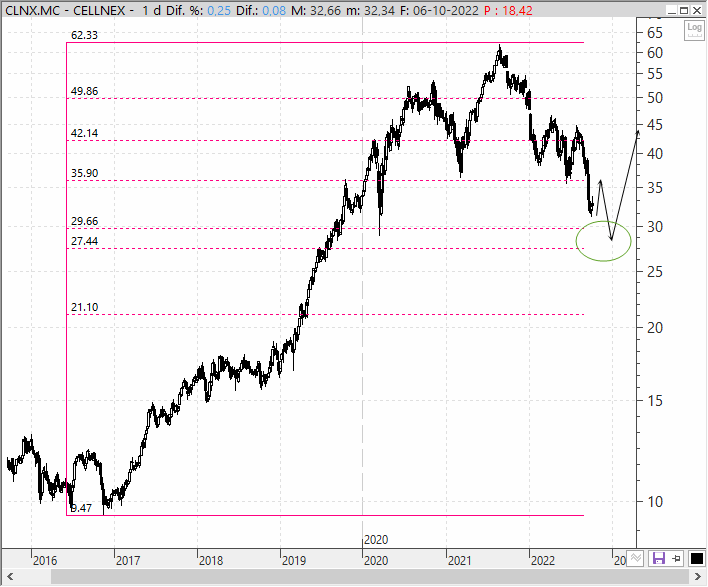Screen dimensions: 708x587
Task: Click the 40 price axis label
Action: [x=655, y=154]
